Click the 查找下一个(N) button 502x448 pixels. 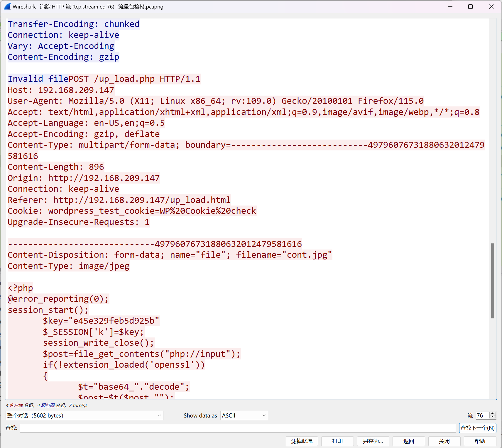pos(478,428)
